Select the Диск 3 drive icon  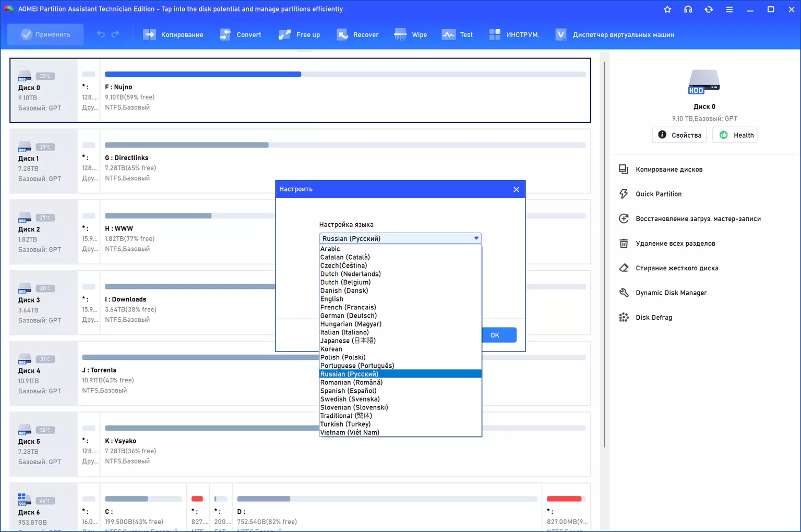(25, 288)
